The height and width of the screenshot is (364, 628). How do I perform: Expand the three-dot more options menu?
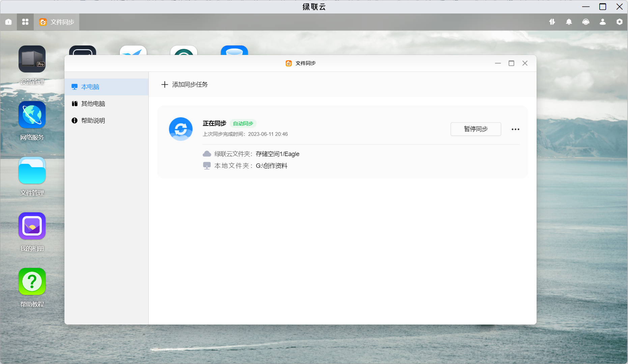tap(515, 129)
